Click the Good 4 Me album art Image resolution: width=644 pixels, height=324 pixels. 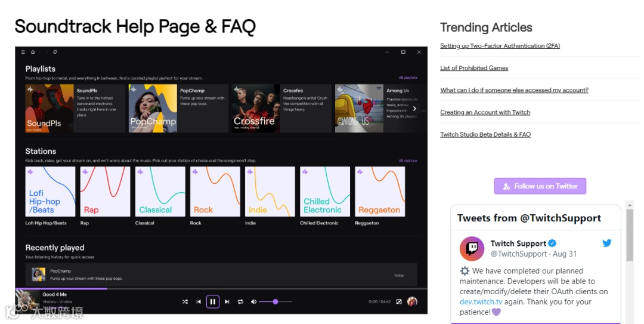point(27,302)
